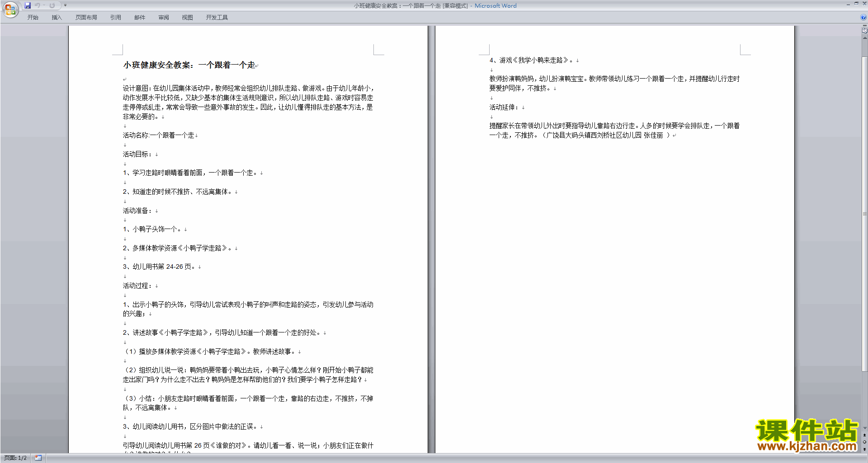Click paragraph (2)组织幼儿说一说

pos(248,375)
